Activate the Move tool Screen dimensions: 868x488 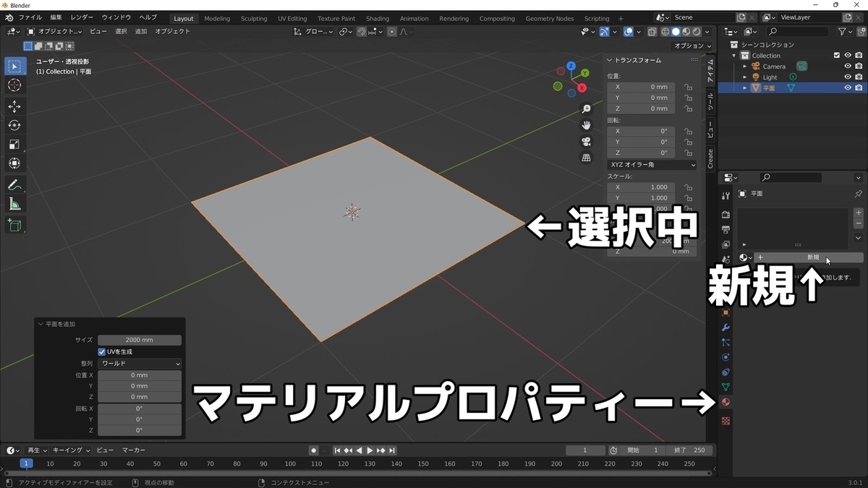click(x=14, y=107)
